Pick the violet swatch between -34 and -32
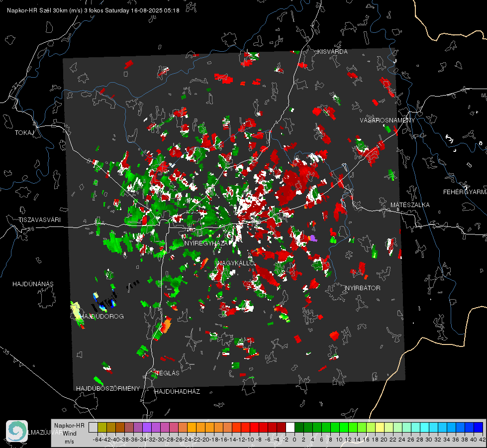This screenshot has width=487, height=448. point(147,428)
